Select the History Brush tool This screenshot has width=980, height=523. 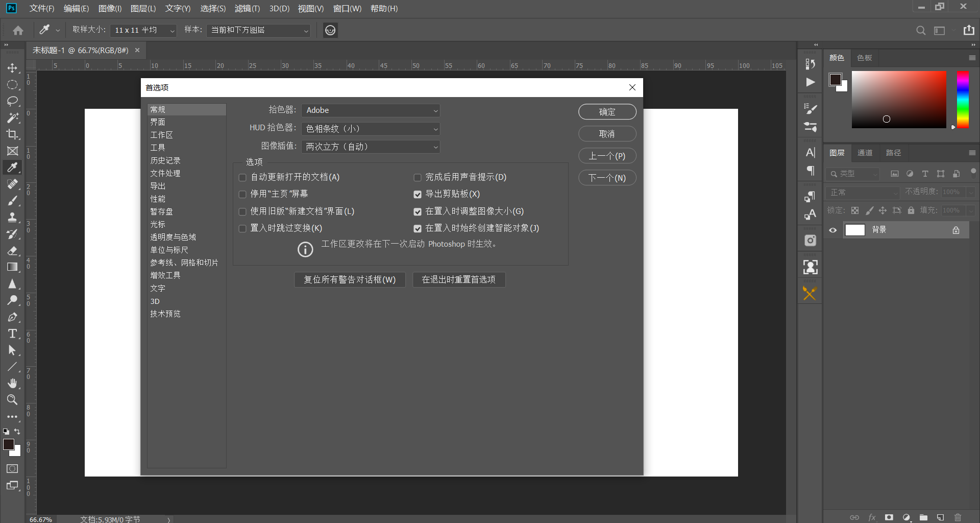point(12,234)
